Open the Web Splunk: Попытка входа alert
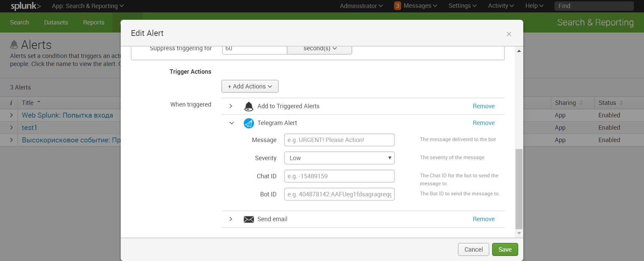 click(x=67, y=115)
